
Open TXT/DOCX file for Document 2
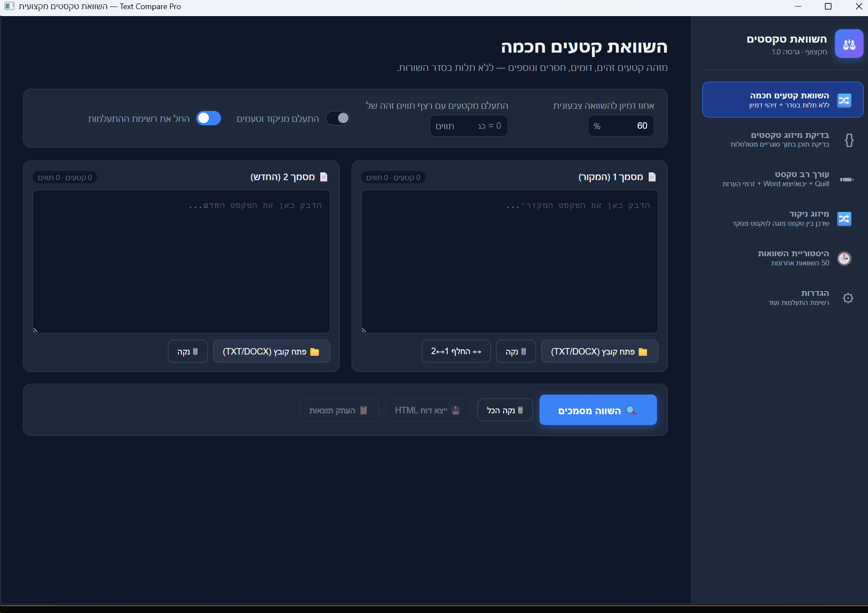coord(271,352)
